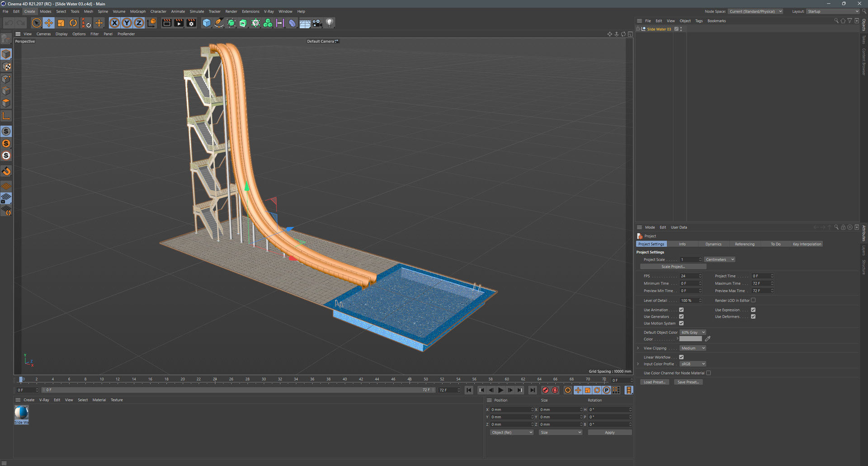Click the Scale Project button
868x466 pixels.
673,267
